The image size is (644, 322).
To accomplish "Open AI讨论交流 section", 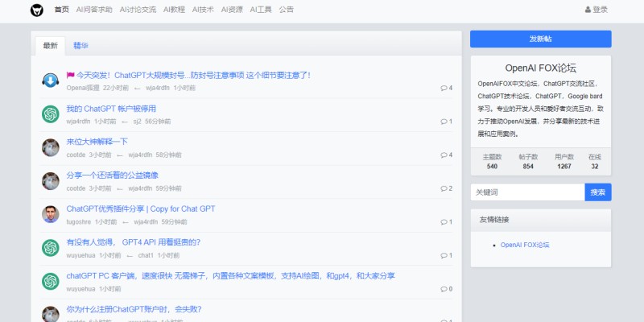I will 138,10.
